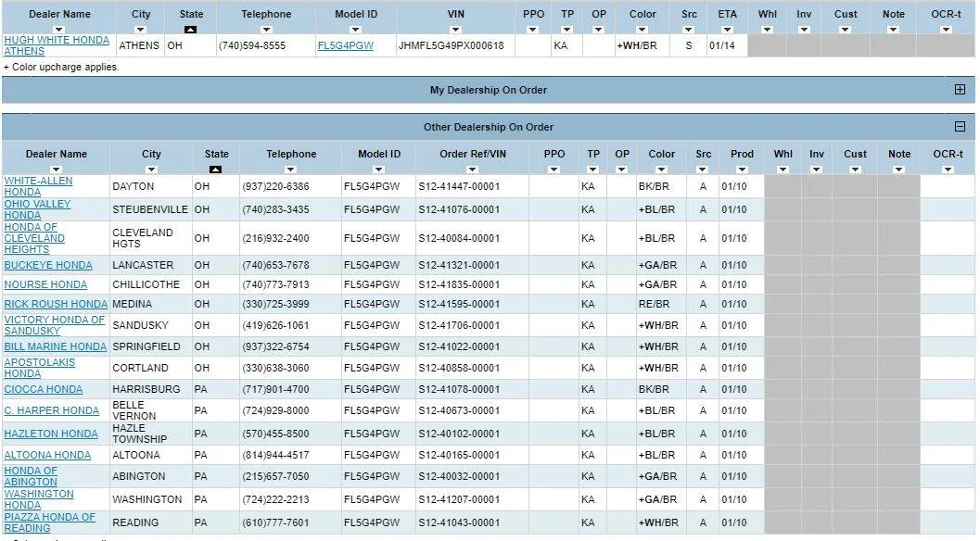Expand the My Dealership On Order section
This screenshot has width=980, height=541.
coord(960,90)
